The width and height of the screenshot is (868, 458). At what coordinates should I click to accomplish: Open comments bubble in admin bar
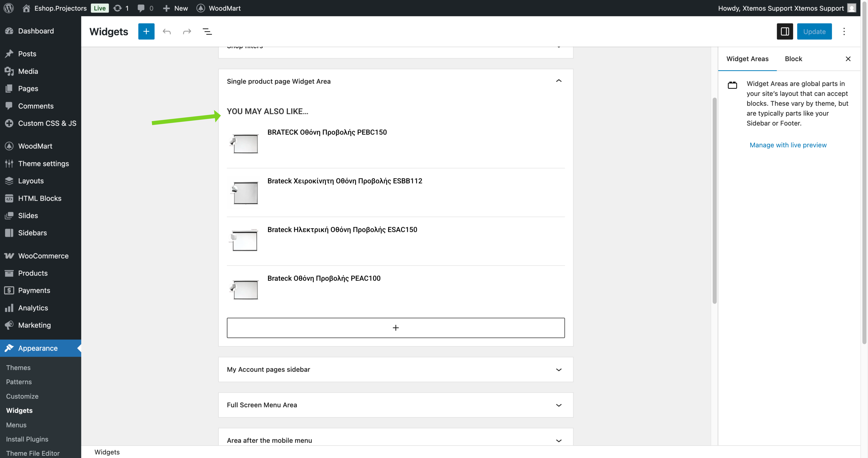pyautogui.click(x=141, y=8)
